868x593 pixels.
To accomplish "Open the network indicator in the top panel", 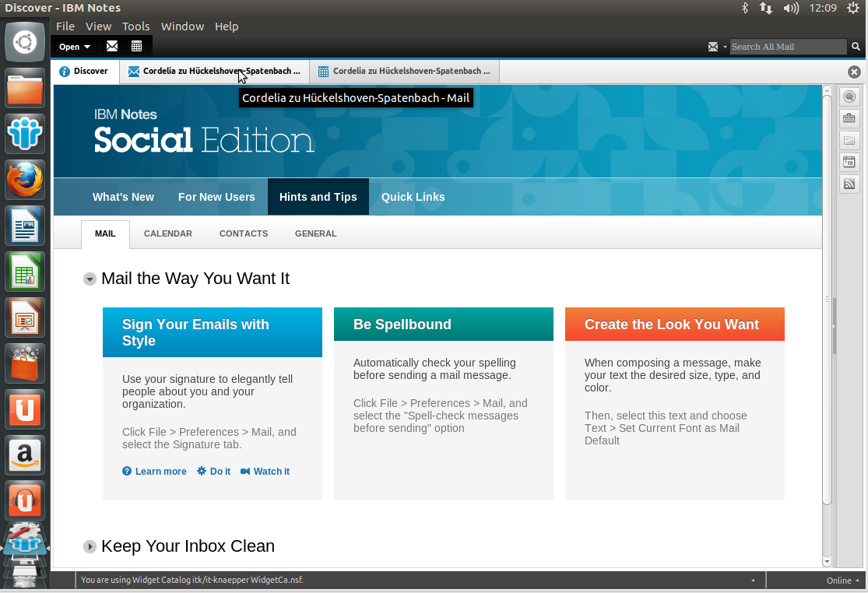I will [766, 8].
